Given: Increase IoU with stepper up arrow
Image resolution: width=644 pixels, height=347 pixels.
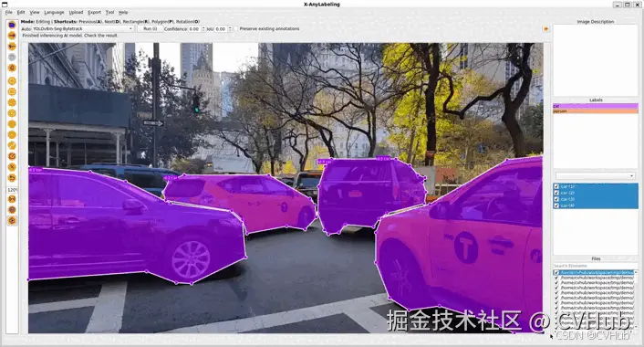Looking at the screenshot, I should coord(230,27).
